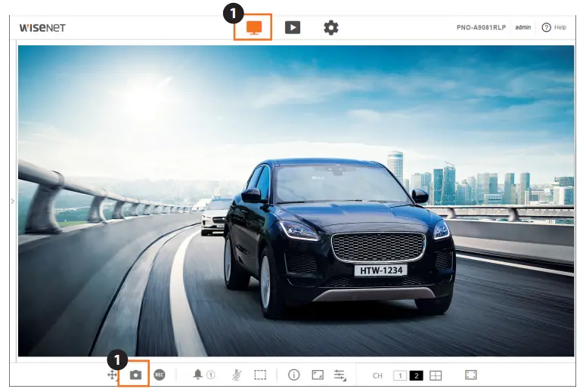
Task: Change the video aspect fit icon
Action: tap(318, 375)
